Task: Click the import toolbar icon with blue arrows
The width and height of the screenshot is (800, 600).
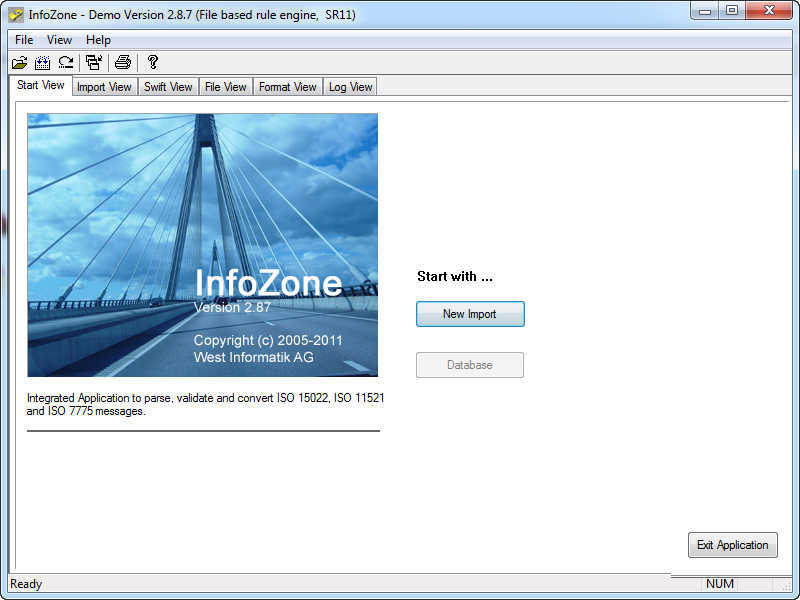Action: tap(42, 63)
